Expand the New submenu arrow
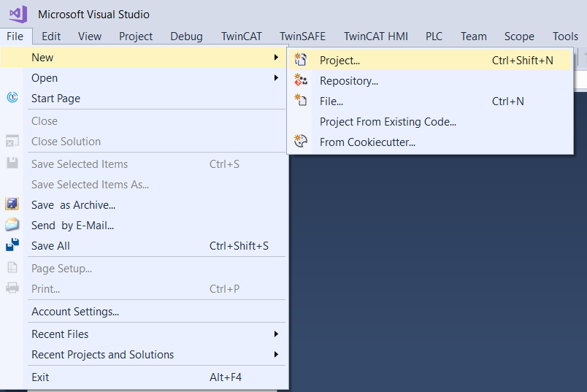The image size is (587, 392). coord(276,57)
